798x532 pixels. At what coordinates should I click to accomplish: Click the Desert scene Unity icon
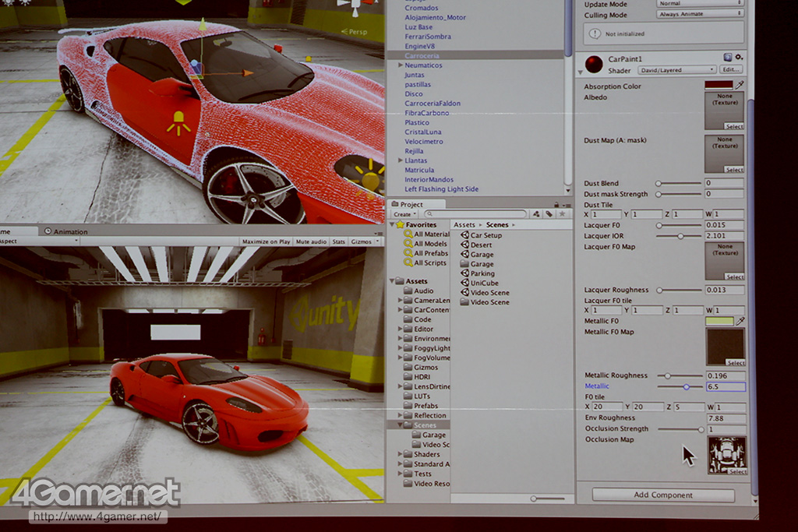pyautogui.click(x=464, y=245)
